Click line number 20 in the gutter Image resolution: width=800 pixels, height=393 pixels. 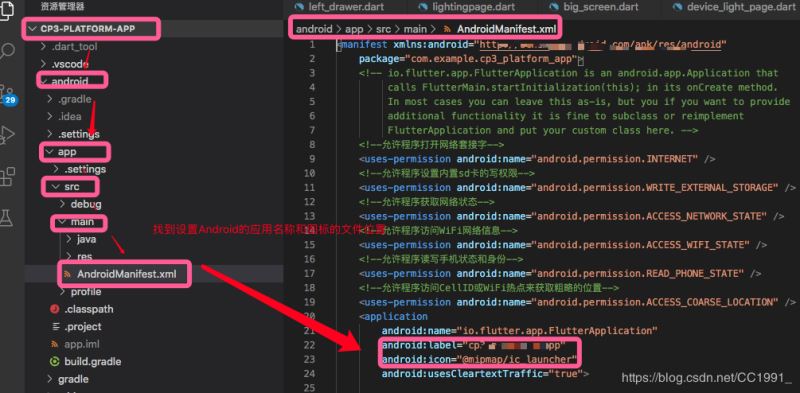point(309,316)
